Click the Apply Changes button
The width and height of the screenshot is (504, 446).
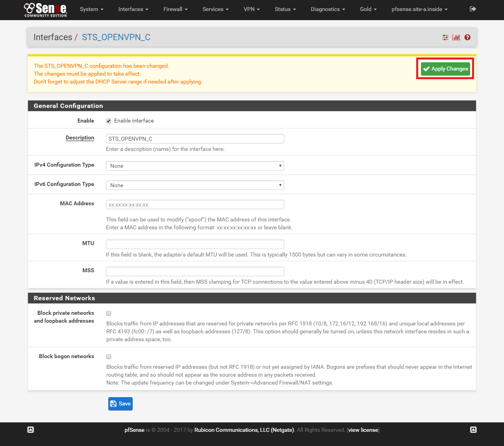445,69
